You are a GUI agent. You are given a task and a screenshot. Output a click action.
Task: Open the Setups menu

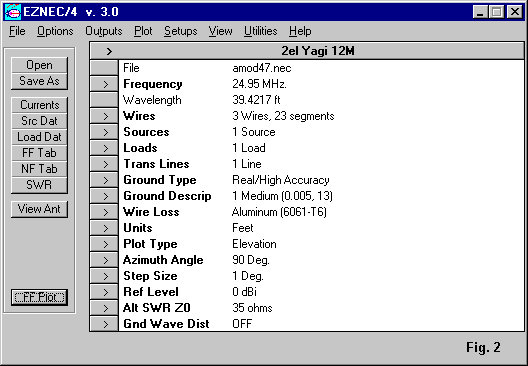coord(180,31)
